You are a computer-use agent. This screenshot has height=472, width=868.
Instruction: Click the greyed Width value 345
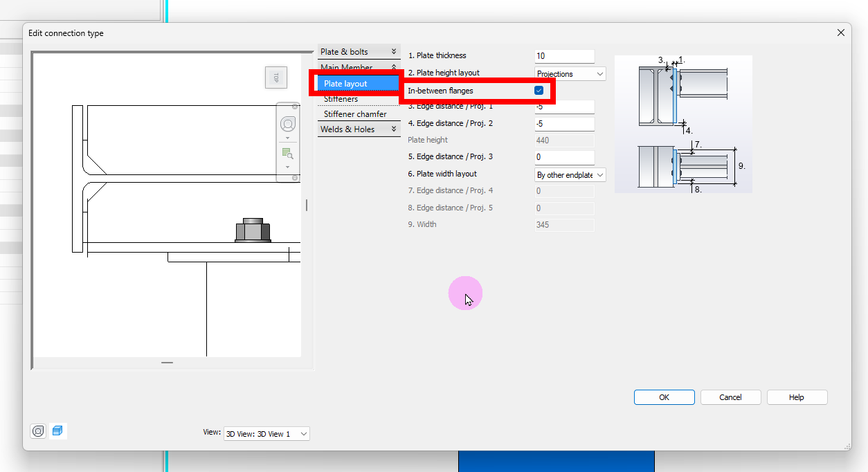564,225
